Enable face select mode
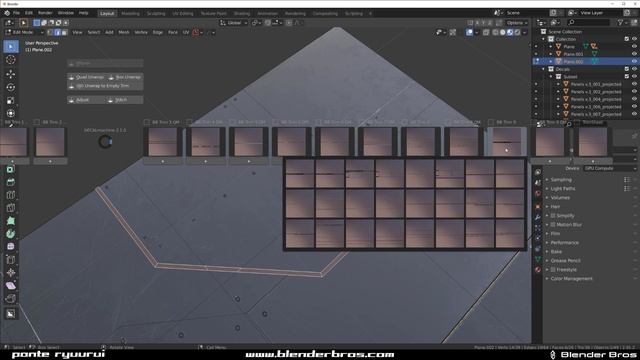Viewport: 640px width, 360px height. [64, 32]
